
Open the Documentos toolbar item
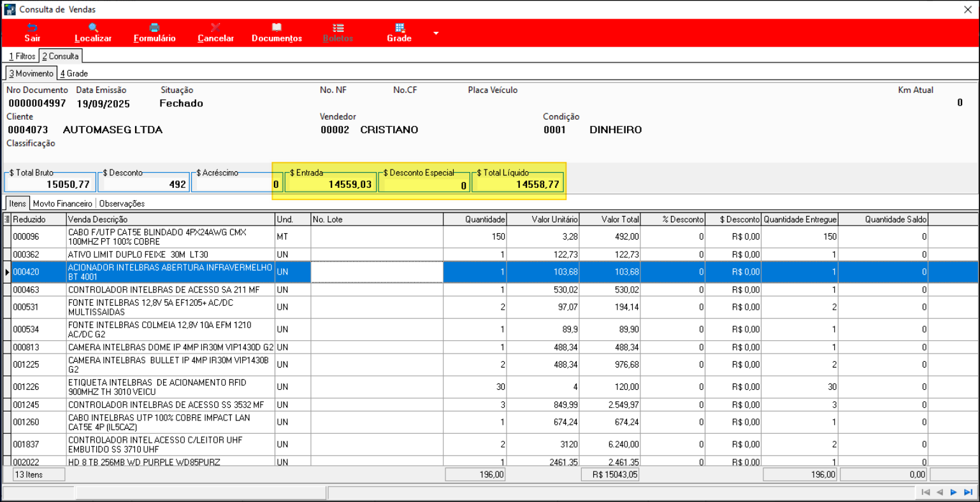click(x=277, y=32)
